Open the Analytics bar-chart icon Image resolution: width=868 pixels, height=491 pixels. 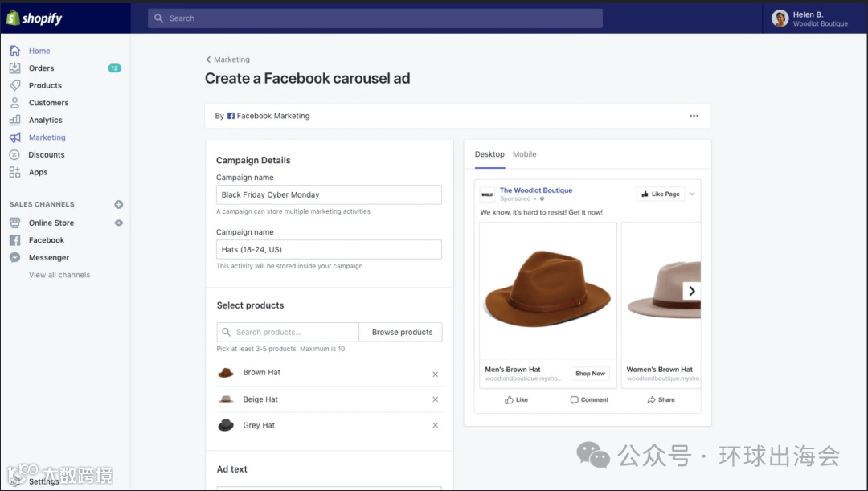pyautogui.click(x=15, y=120)
